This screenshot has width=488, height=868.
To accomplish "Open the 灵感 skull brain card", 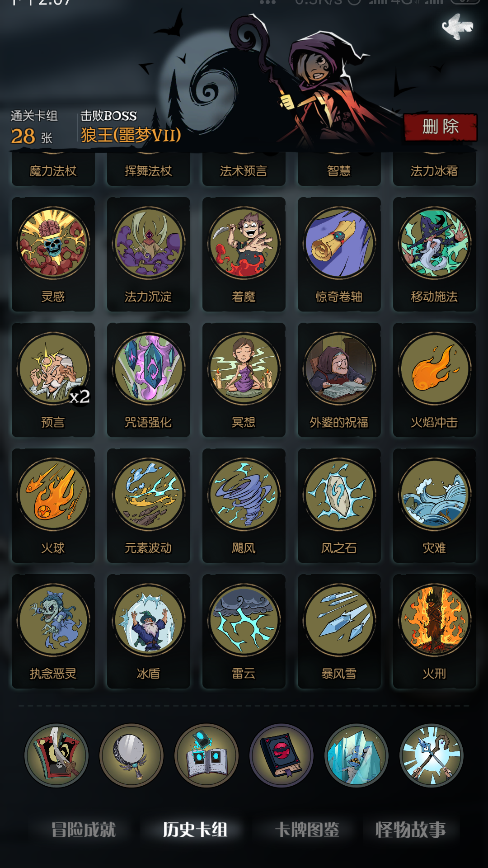I will pos(53,254).
